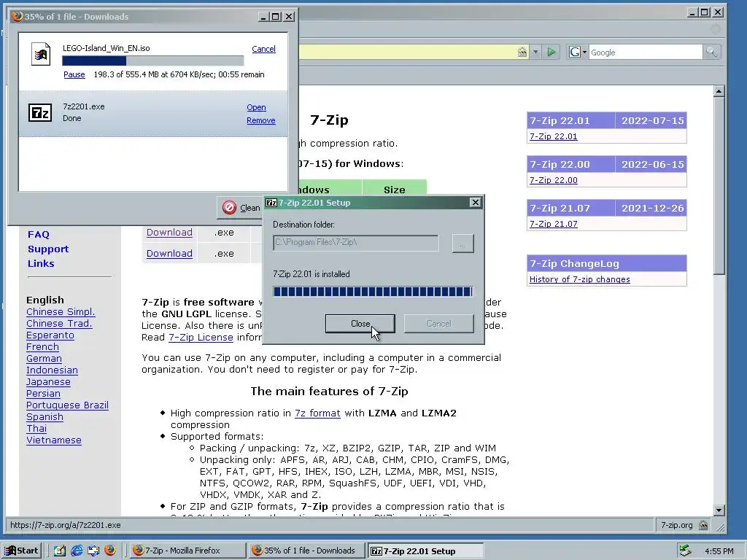Click the 7z2201.exe 7z icon

click(40, 113)
